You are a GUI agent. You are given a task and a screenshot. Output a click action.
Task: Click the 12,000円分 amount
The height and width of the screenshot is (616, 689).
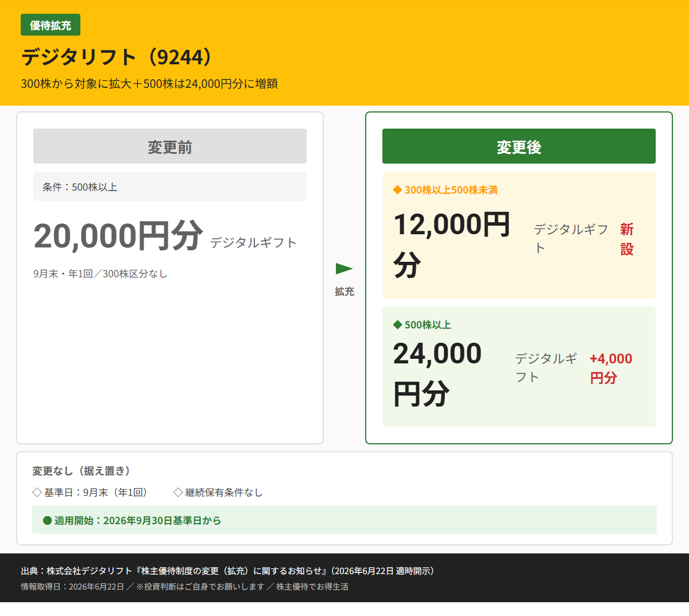click(x=452, y=245)
